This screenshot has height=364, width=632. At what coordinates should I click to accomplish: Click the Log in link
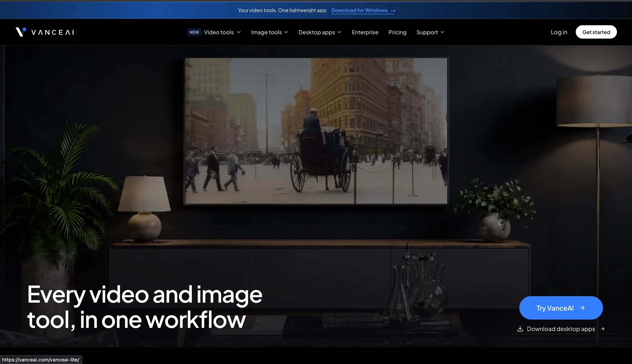click(x=559, y=32)
